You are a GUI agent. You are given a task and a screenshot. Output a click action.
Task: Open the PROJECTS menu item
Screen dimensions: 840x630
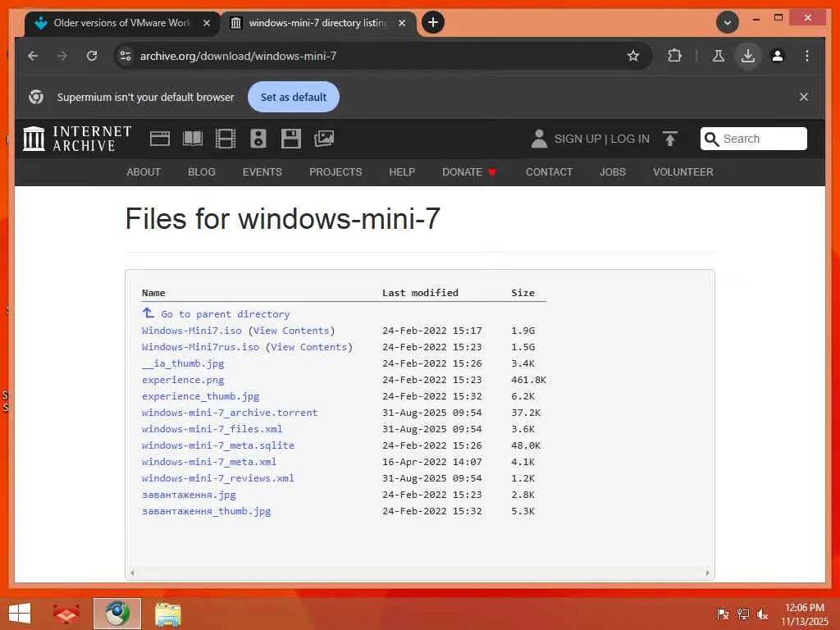tap(336, 172)
